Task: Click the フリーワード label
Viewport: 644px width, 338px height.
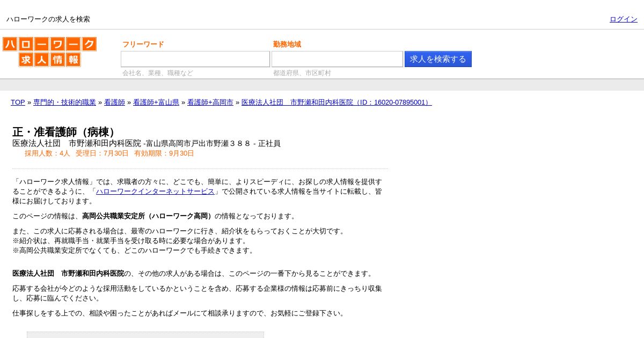Action: (x=143, y=45)
